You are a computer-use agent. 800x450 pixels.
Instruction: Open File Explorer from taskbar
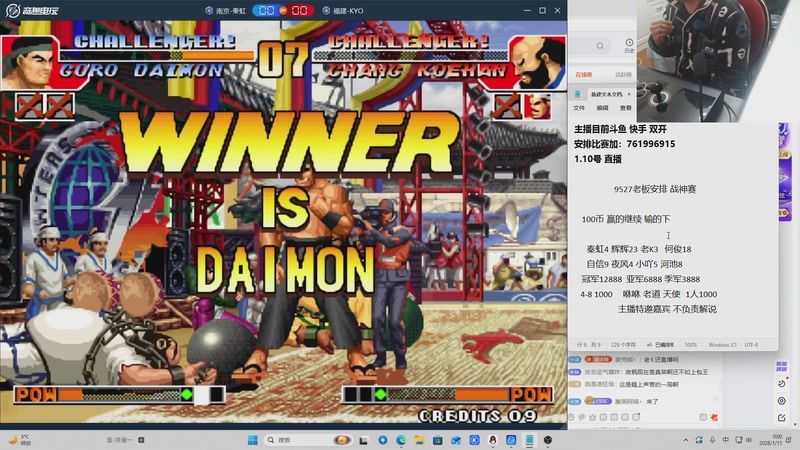click(x=419, y=440)
